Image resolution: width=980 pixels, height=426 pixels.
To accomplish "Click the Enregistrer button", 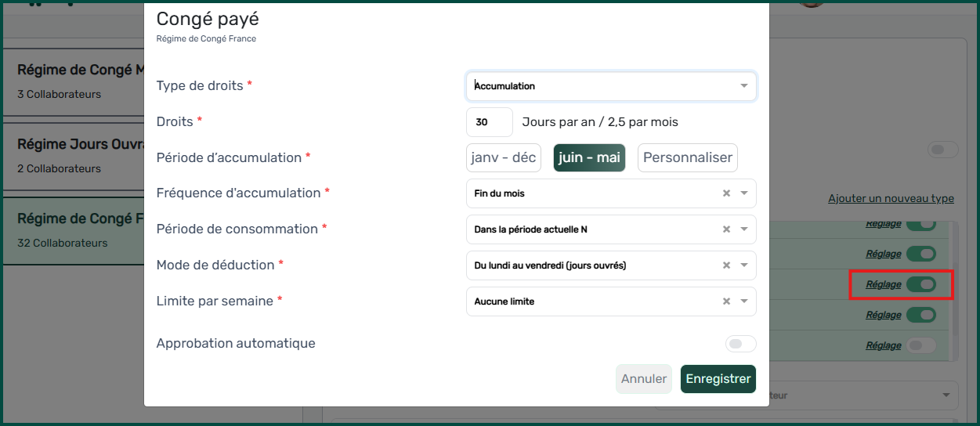I will pyautogui.click(x=718, y=379).
